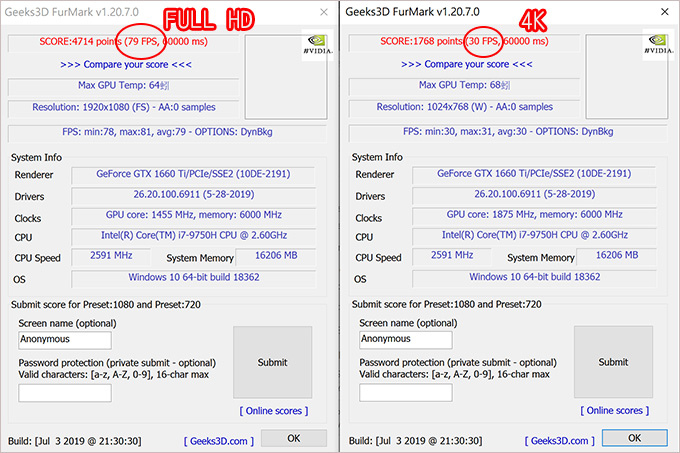Click Build date text in right window
This screenshot has height=453, width=680.
[x=415, y=441]
